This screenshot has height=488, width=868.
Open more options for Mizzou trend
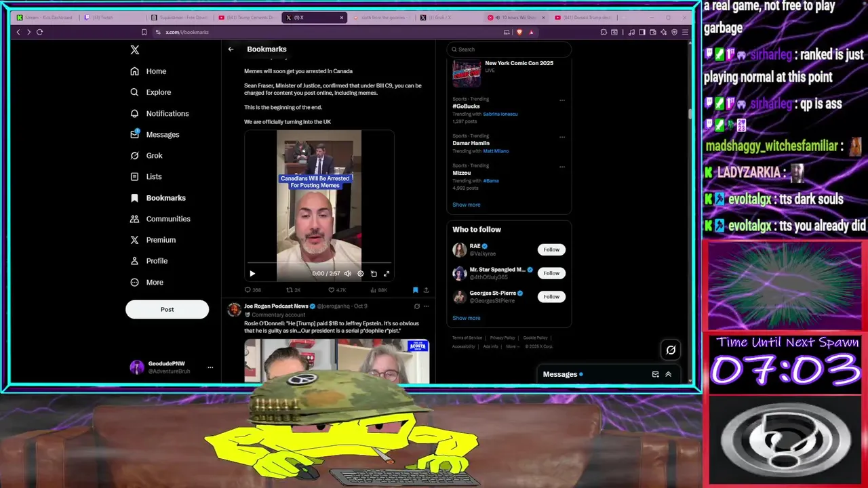click(x=562, y=167)
